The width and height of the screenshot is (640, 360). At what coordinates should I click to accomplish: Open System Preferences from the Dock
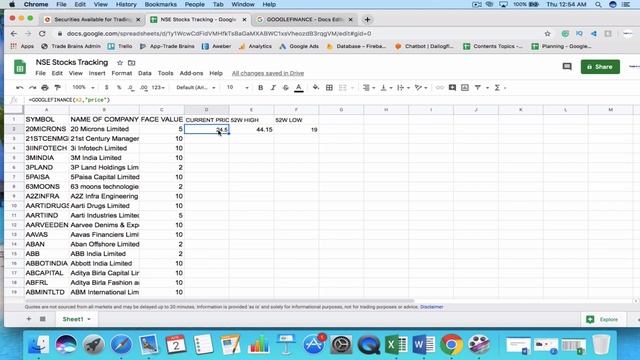point(341,345)
